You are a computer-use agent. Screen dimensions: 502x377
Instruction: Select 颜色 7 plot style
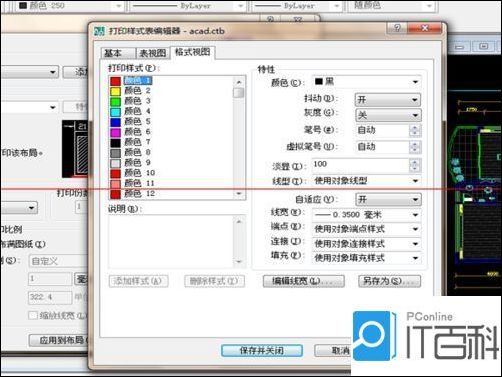[137, 142]
